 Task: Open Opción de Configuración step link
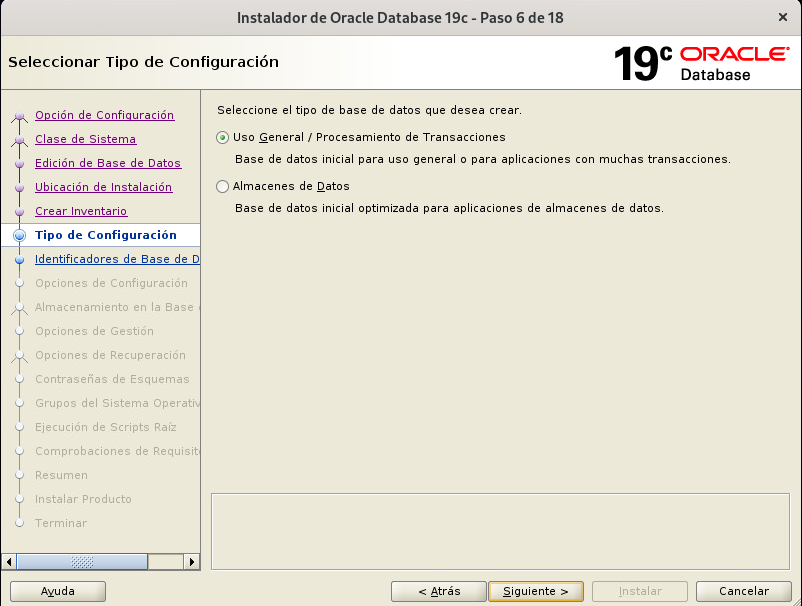(104, 115)
